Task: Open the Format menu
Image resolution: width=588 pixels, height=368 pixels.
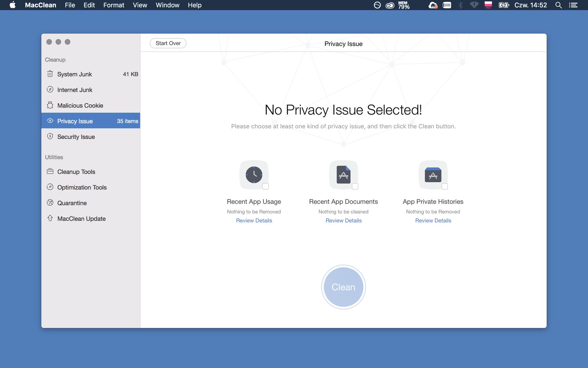Action: coord(114,5)
